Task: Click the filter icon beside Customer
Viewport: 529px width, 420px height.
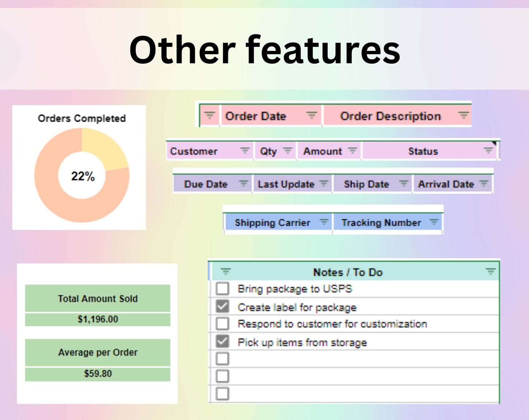Action: click(245, 150)
